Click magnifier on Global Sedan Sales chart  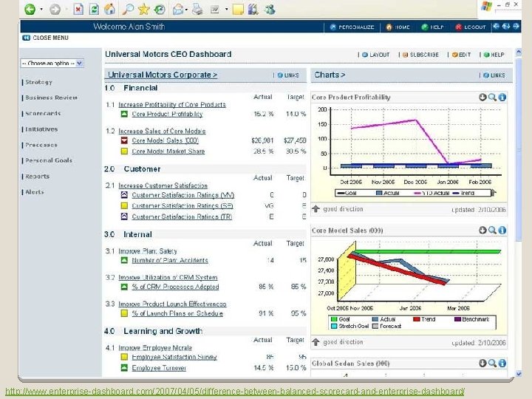(492, 364)
